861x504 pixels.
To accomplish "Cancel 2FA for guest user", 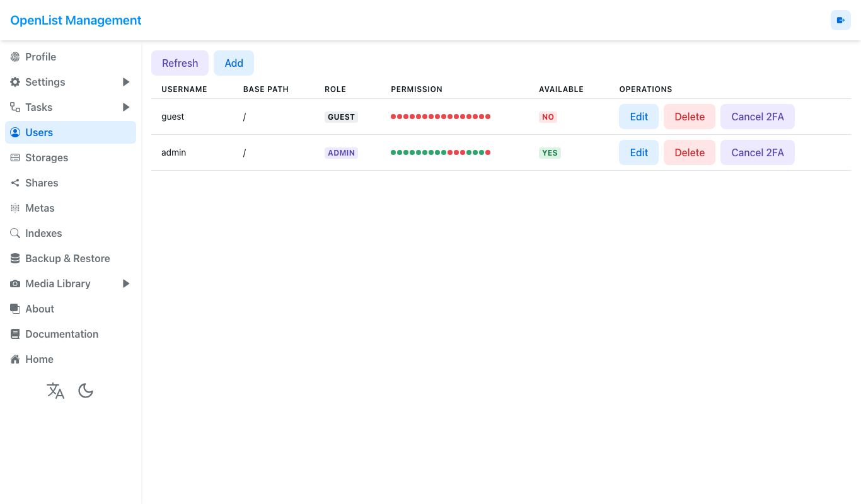I will coord(758,117).
